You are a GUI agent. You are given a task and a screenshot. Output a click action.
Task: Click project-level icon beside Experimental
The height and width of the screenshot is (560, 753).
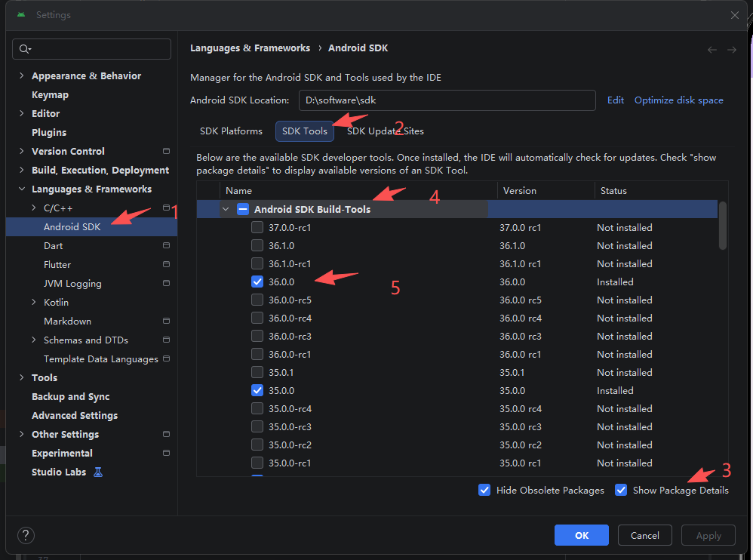pos(166,453)
